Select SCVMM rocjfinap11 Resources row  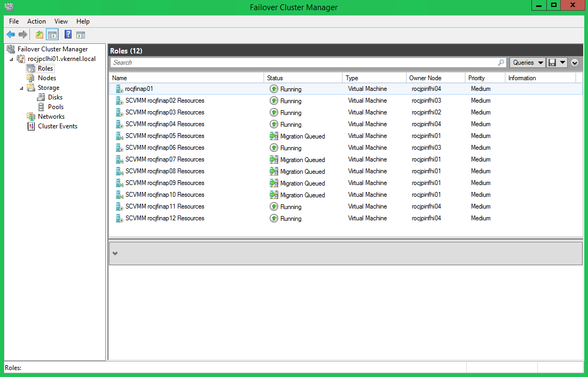point(346,206)
